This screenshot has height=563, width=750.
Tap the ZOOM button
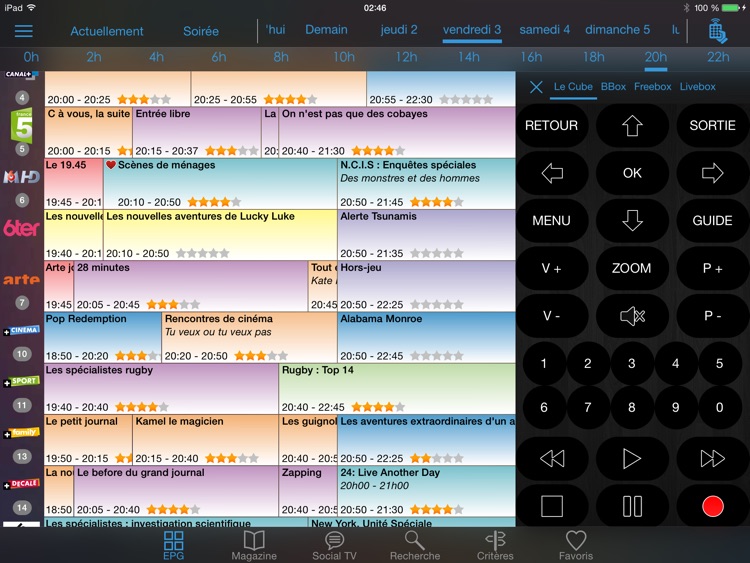632,268
